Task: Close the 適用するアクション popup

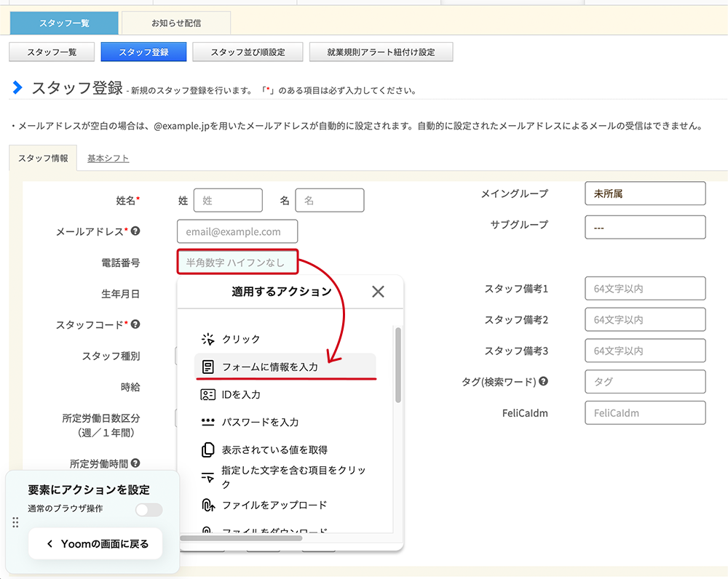Action: [x=378, y=292]
